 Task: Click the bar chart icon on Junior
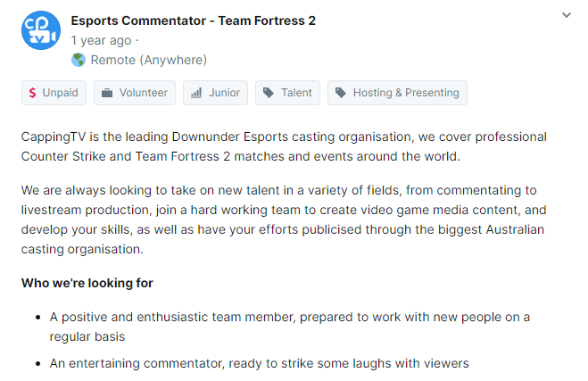196,93
